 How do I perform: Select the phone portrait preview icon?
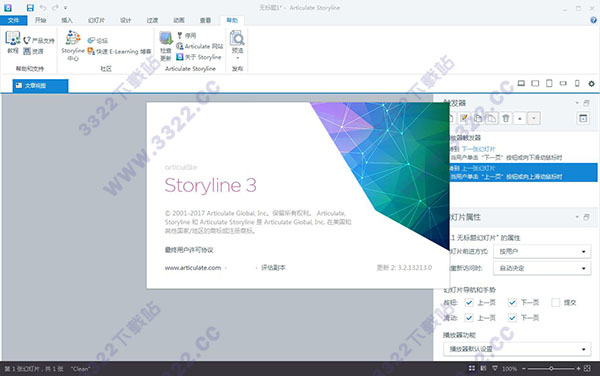(577, 83)
